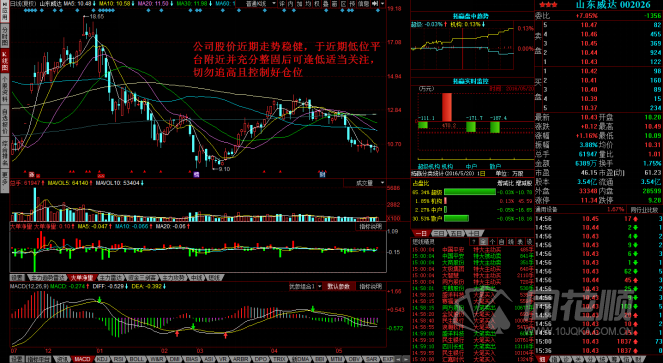Select the 五日 period tab
This screenshot has height=363, width=663.
(456, 233)
